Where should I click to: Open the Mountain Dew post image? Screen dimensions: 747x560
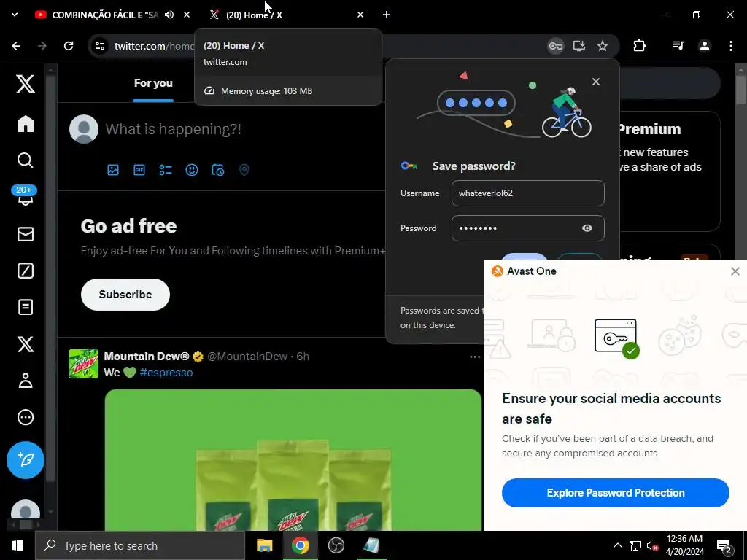point(293,460)
